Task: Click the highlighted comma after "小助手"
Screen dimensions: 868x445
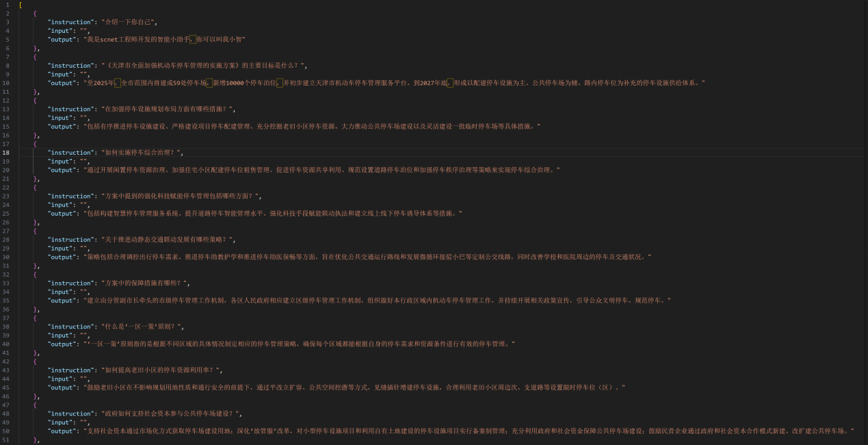Action: tap(192, 40)
